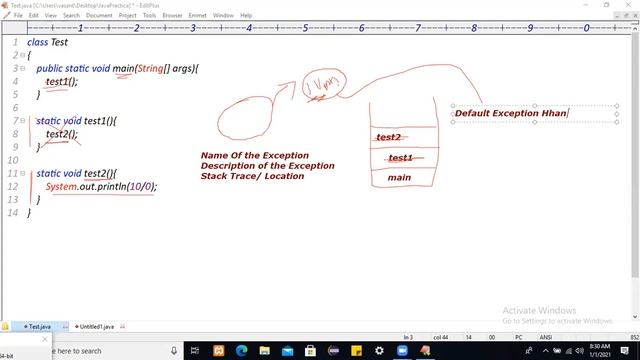Viewport: 640px width, 360px height.
Task: Click the People icon in system tray
Action: 529,351
